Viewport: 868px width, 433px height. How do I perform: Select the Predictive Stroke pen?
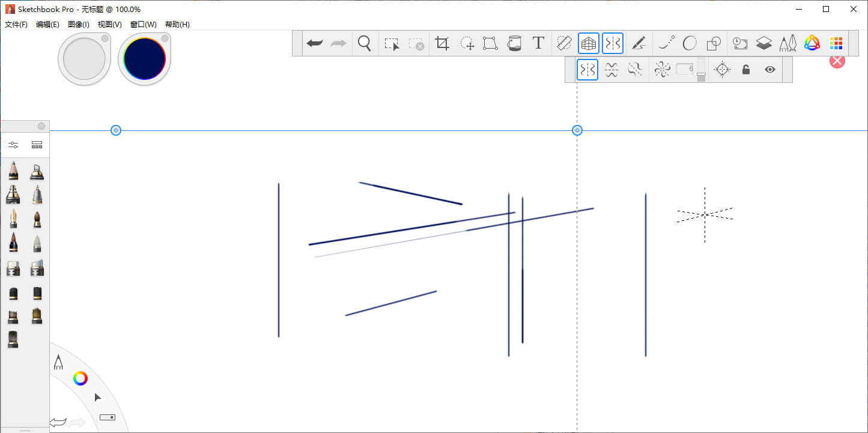pyautogui.click(x=639, y=43)
